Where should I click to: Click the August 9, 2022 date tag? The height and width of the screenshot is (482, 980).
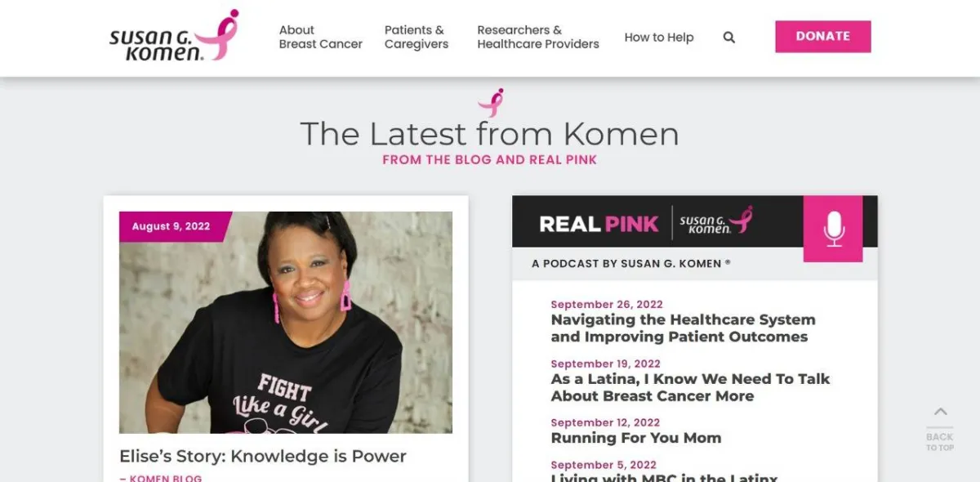point(171,226)
